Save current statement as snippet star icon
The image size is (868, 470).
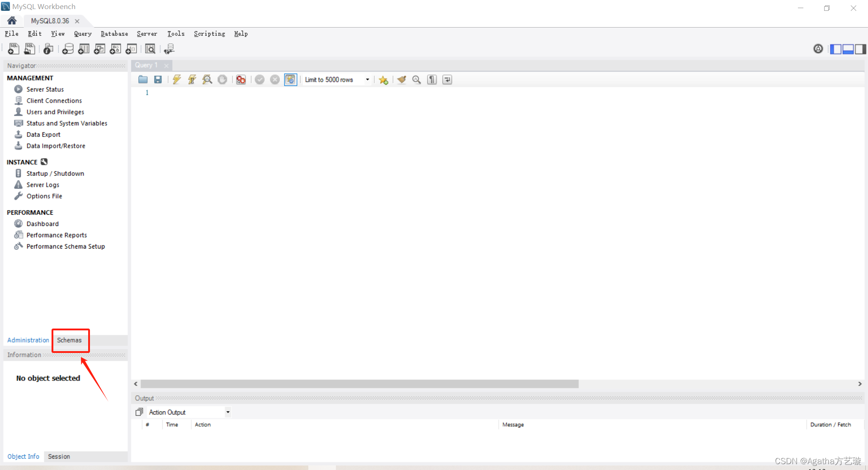[383, 80]
